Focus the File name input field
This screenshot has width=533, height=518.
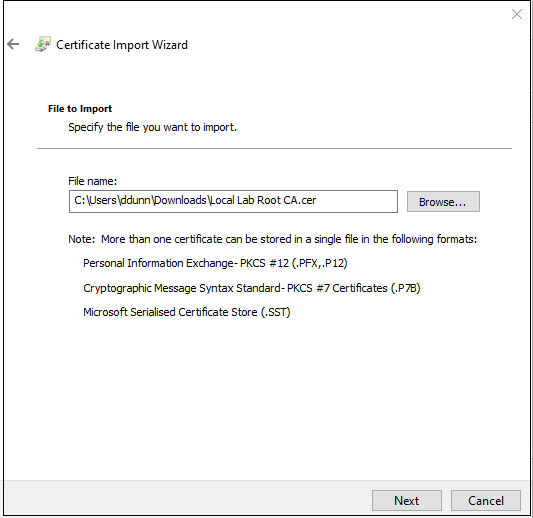(x=233, y=202)
